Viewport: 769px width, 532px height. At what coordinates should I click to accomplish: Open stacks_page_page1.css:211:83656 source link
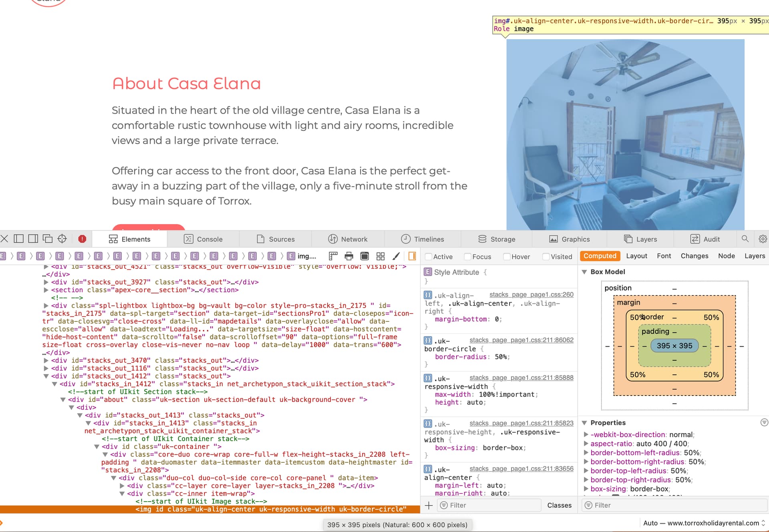(521, 469)
